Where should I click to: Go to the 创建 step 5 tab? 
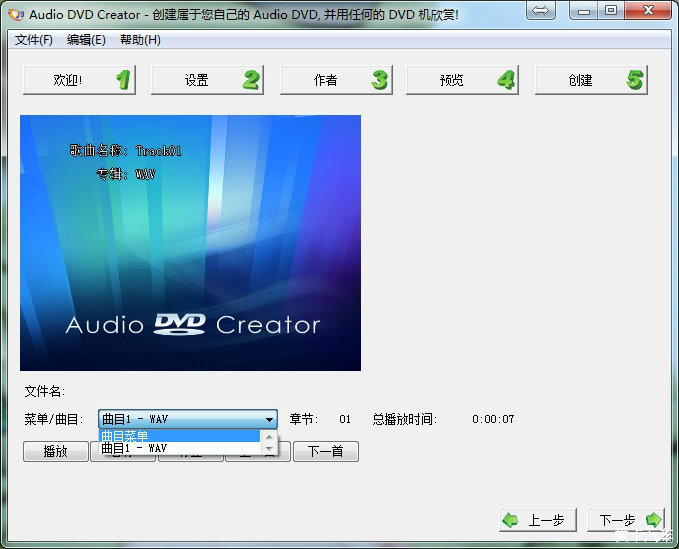click(591, 80)
